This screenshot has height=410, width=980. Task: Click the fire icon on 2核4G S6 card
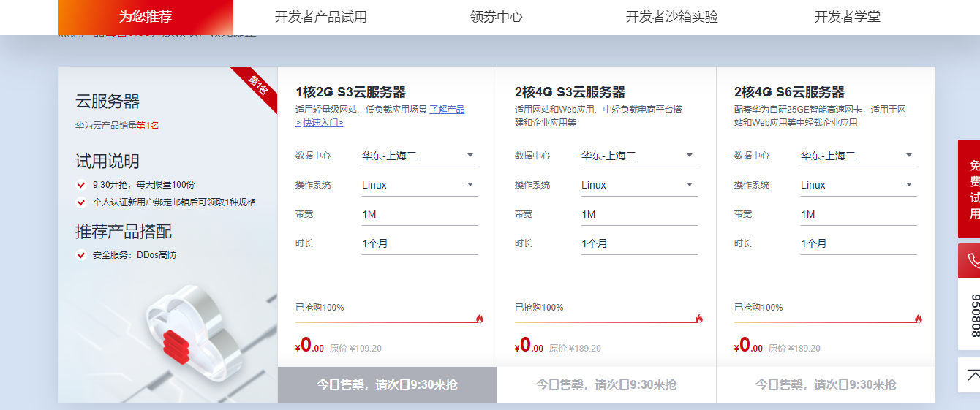click(919, 319)
